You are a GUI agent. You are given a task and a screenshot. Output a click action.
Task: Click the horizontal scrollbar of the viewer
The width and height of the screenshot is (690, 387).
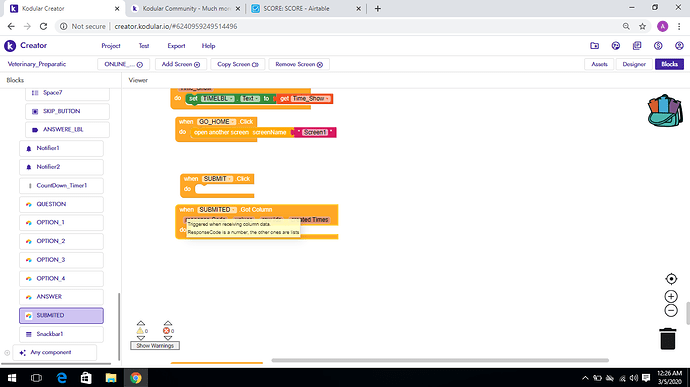point(440,360)
